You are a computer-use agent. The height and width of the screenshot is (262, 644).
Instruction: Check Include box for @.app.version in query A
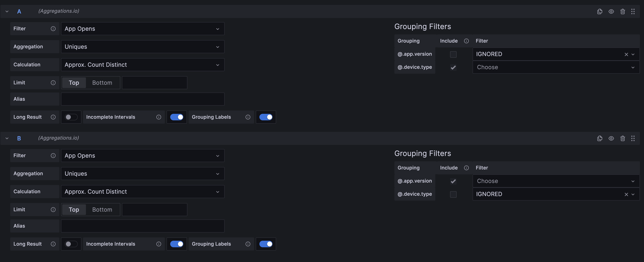(x=453, y=54)
